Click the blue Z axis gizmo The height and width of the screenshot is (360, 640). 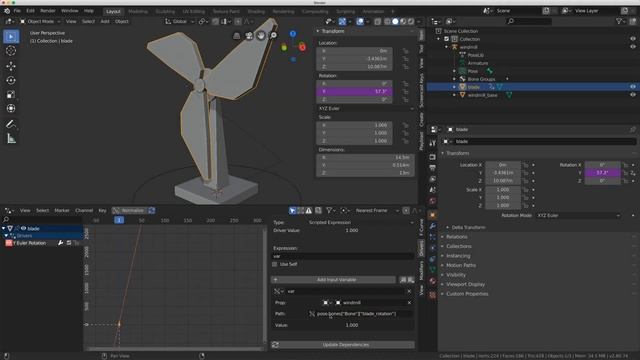click(293, 34)
